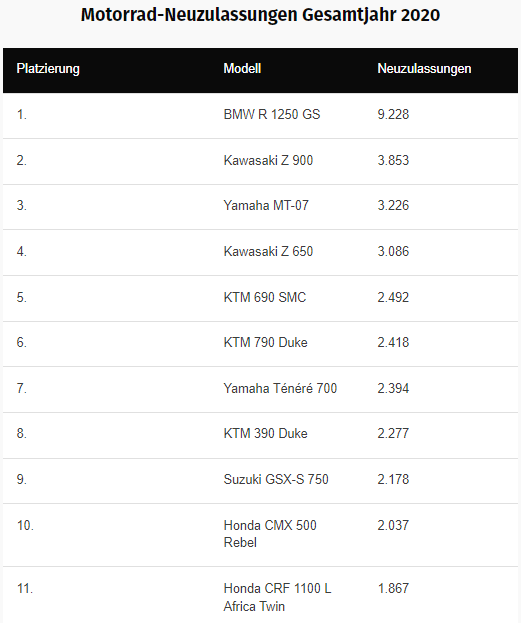
Task: Select the 3.853 registrations figure
Action: 393,161
